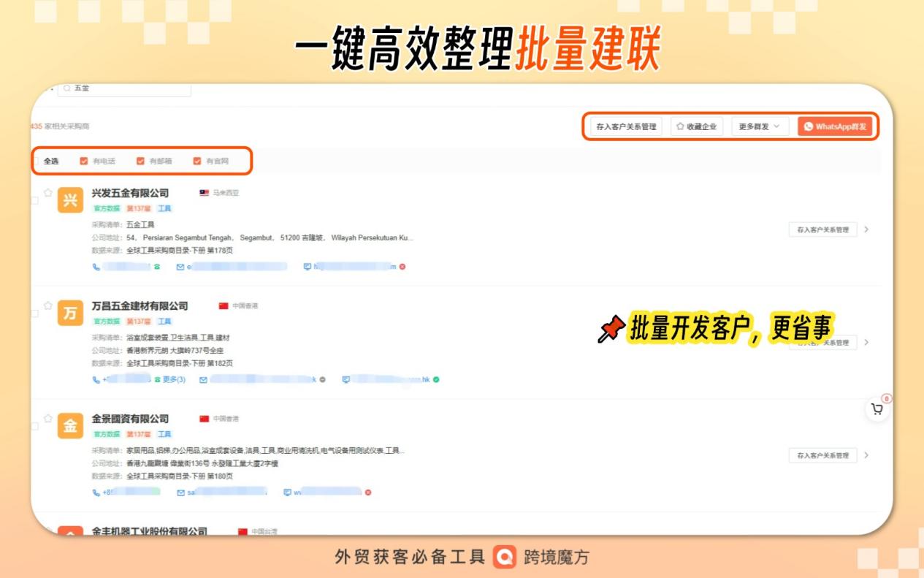Click phone icon in 金景國資 row
This screenshot has width=924, height=578.
click(96, 493)
